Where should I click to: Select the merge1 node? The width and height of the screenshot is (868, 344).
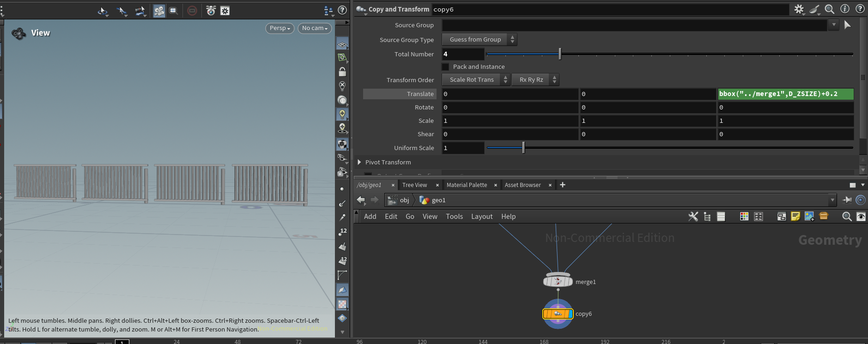558,281
